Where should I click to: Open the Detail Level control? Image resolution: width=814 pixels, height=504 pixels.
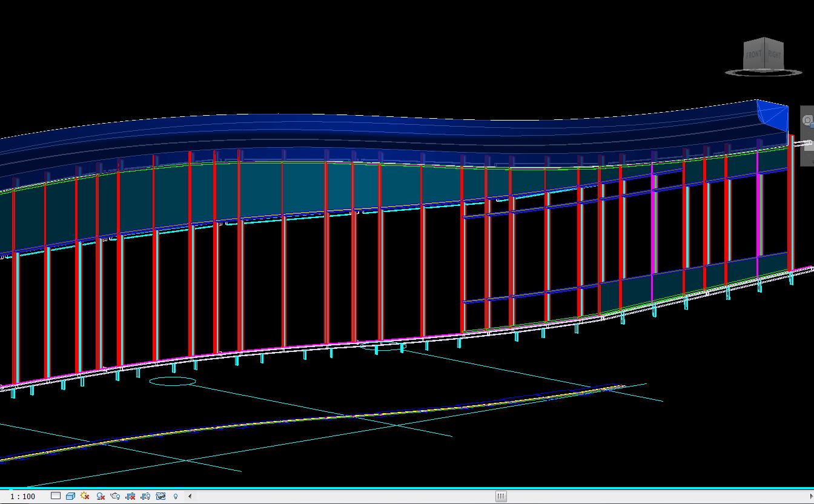[56, 496]
